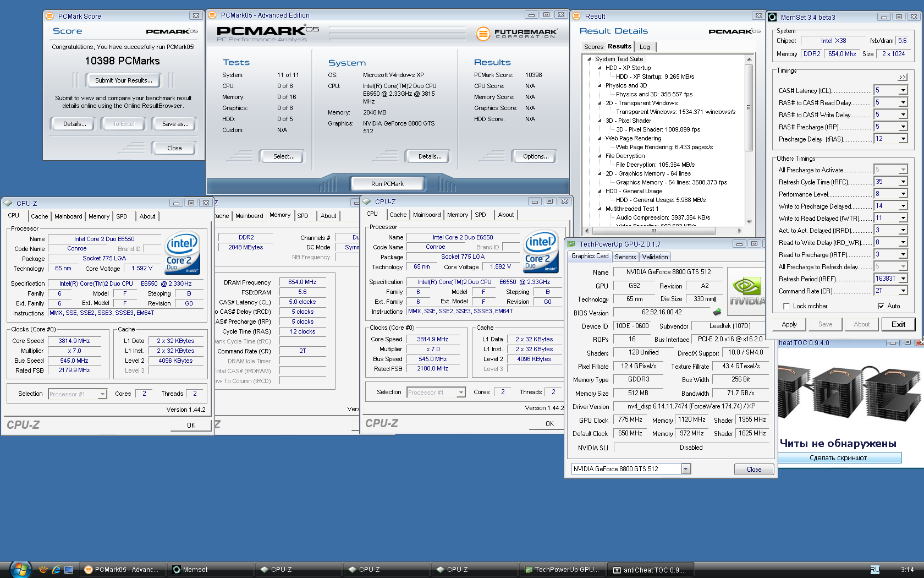This screenshot has height=578, width=924.
Task: Click Intel Core 2 Duo logo in right CPU-Z window
Action: [541, 252]
